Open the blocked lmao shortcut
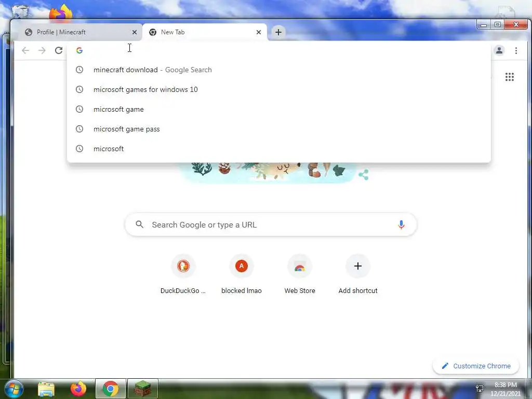The image size is (532, 399). (242, 274)
